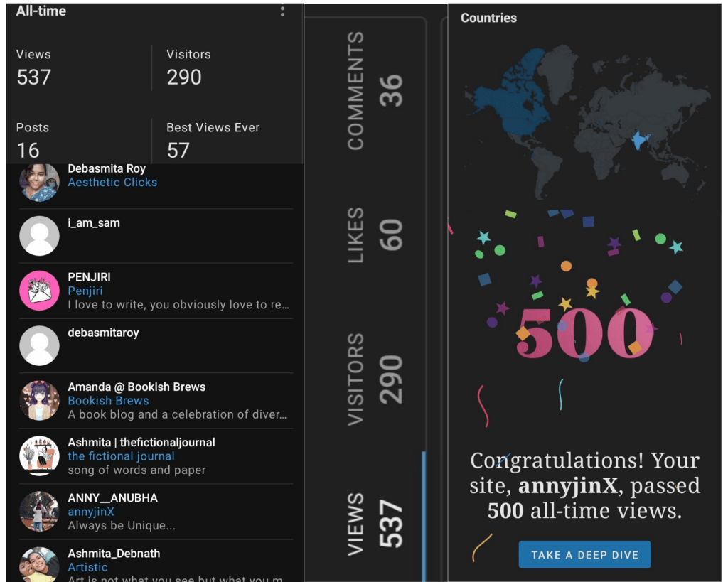The image size is (728, 582).
Task: Click Amanda @ Bookish Brews avatar
Action: coord(39,400)
